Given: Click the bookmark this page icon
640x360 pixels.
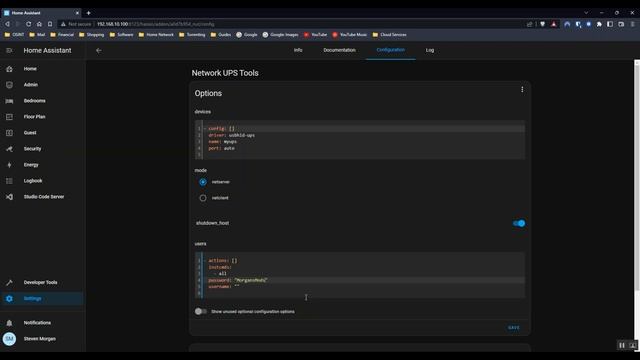Looking at the screenshot, I should tap(50, 24).
